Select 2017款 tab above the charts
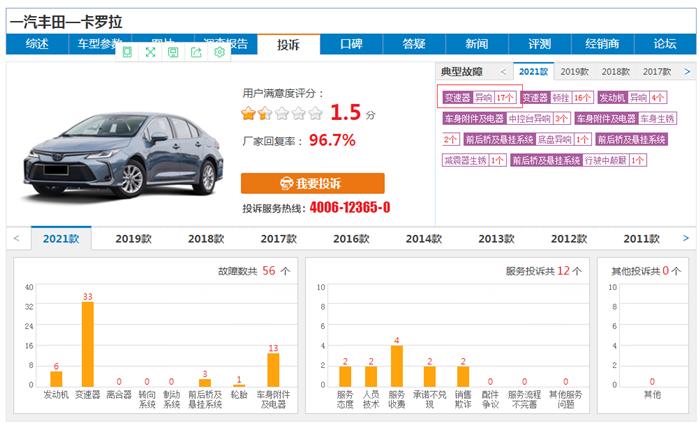Viewport: 700px width, 427px height. (x=279, y=239)
